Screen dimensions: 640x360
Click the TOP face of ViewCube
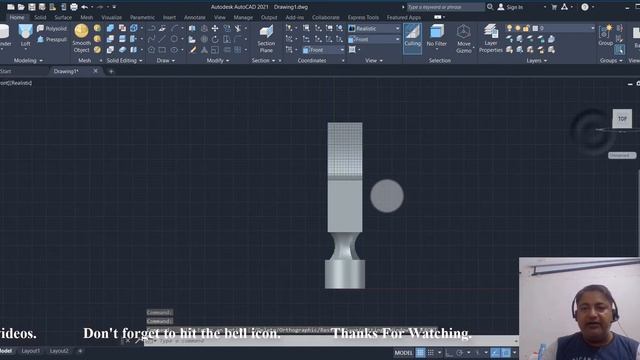point(622,119)
